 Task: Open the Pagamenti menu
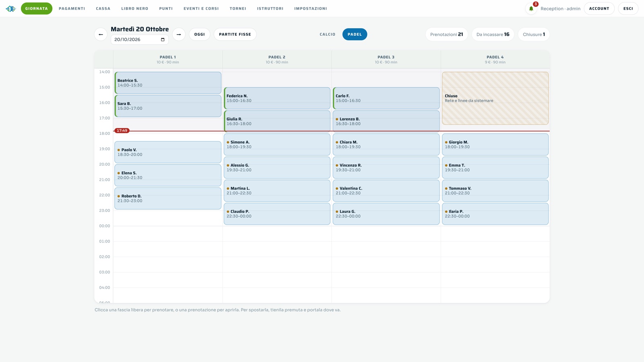[72, 8]
